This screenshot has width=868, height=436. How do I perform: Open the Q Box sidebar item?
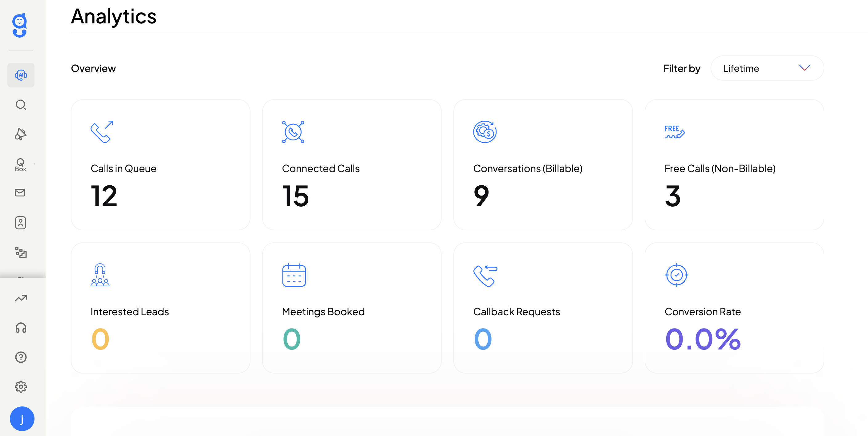21,164
